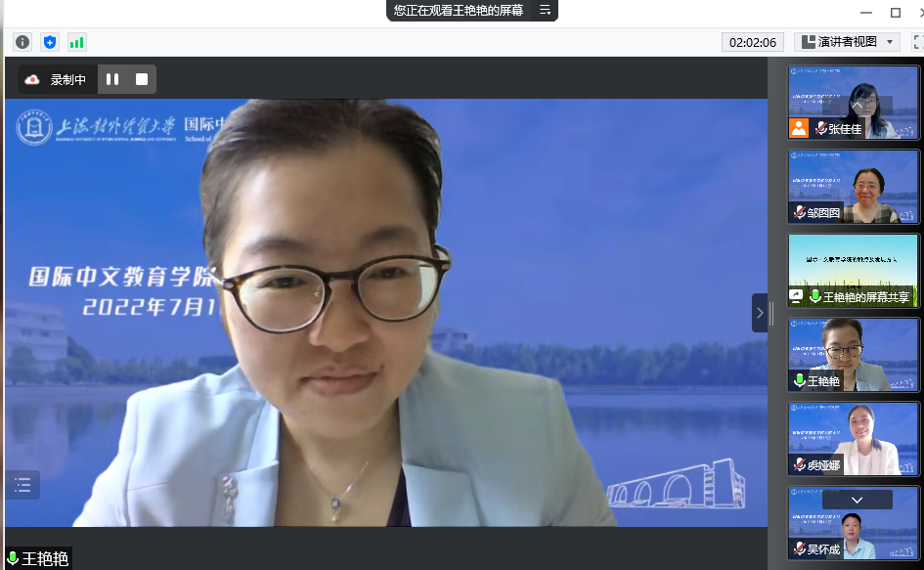
Task: Select 贞娅娜's video thumbnail
Action: [854, 438]
